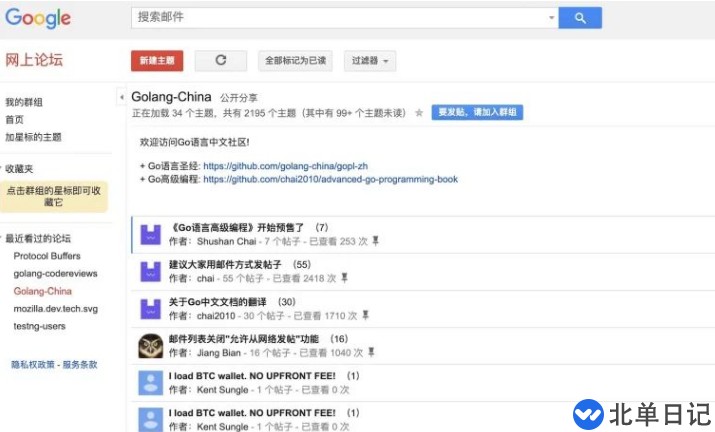715x432 pixels.
Task: Open 服务条款 link
Action: (x=80, y=364)
